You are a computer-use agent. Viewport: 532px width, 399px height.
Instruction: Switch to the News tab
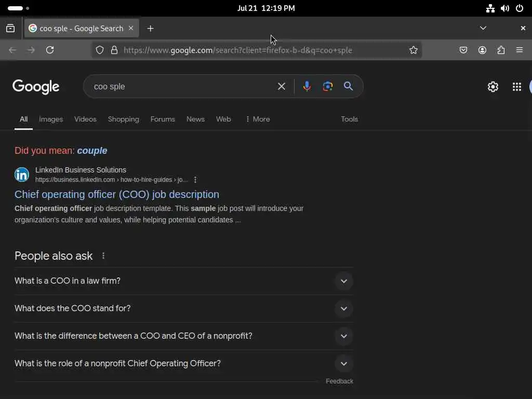pos(195,119)
